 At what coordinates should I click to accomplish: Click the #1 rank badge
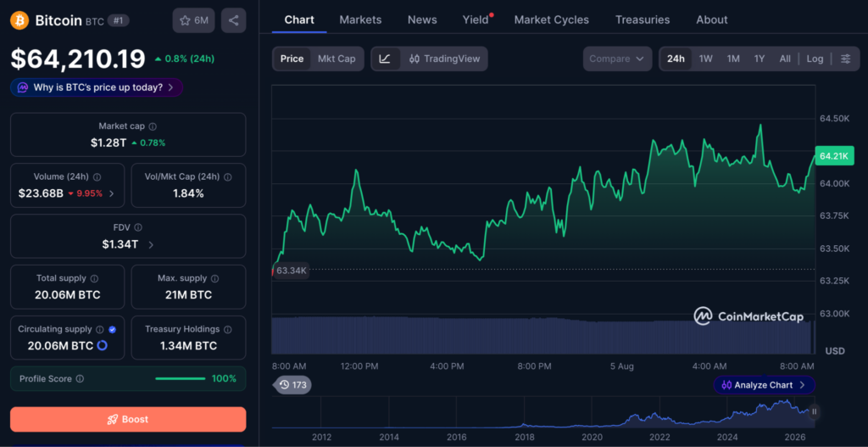tap(118, 21)
